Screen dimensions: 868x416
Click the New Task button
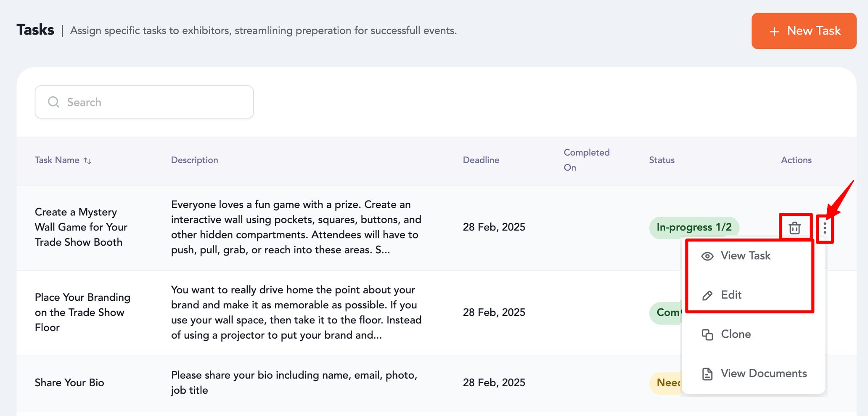tap(804, 31)
